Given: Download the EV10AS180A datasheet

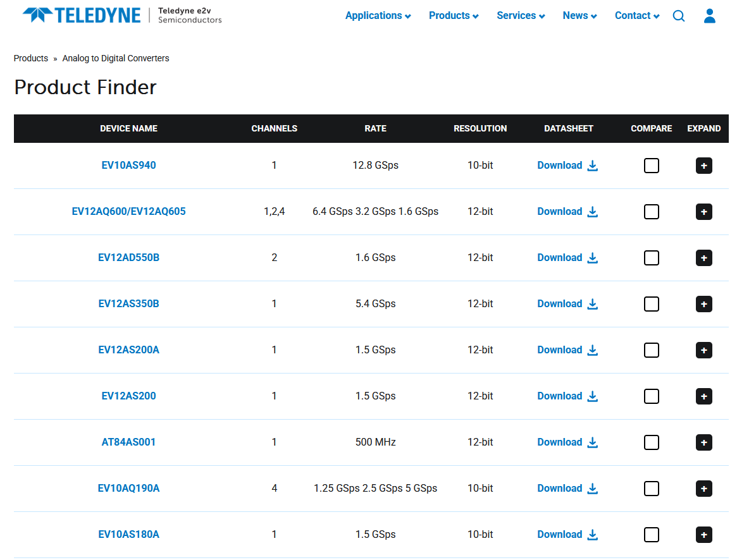Looking at the screenshot, I should [x=567, y=534].
